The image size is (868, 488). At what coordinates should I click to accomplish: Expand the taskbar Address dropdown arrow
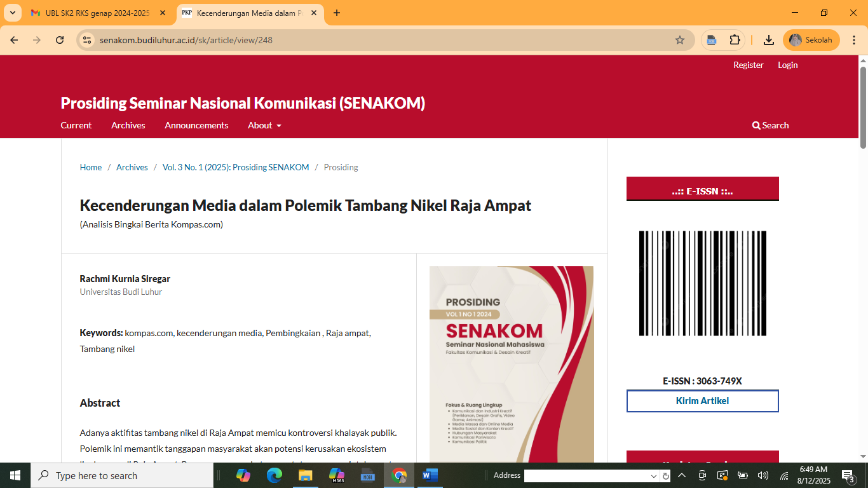pyautogui.click(x=654, y=476)
